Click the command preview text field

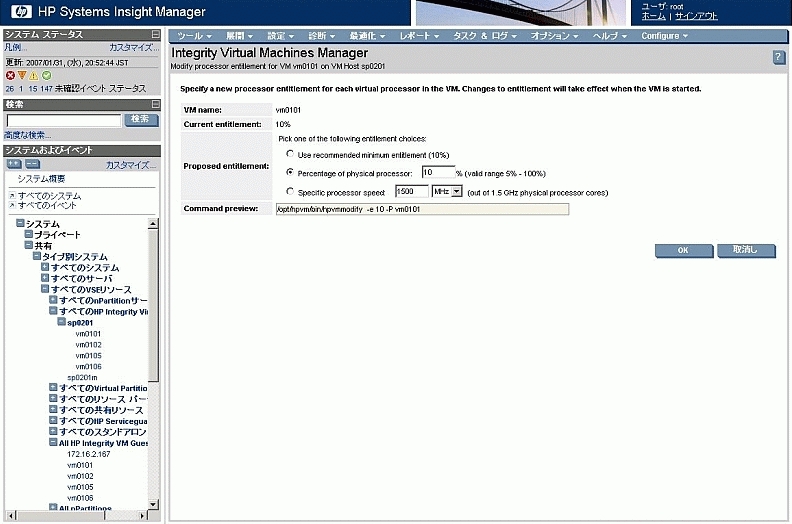coord(422,209)
